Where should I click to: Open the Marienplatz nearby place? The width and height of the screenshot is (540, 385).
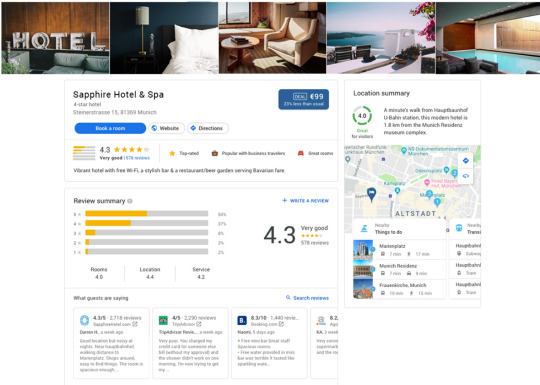point(399,250)
